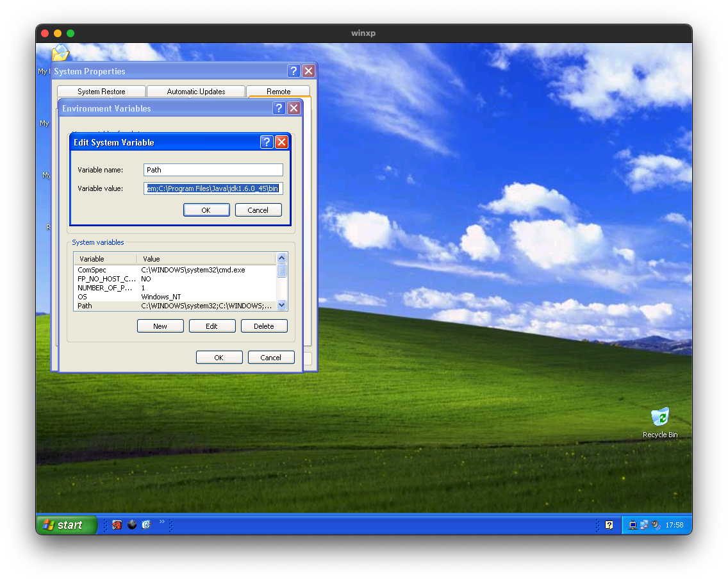Launch the red dragon quick launch icon
The width and height of the screenshot is (728, 582).
click(117, 525)
